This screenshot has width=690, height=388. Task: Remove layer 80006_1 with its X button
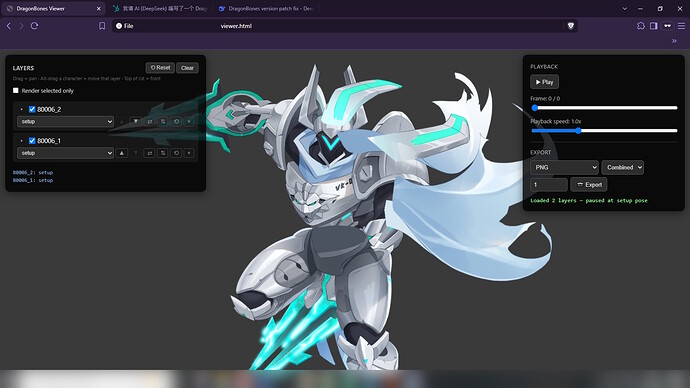[x=189, y=153]
